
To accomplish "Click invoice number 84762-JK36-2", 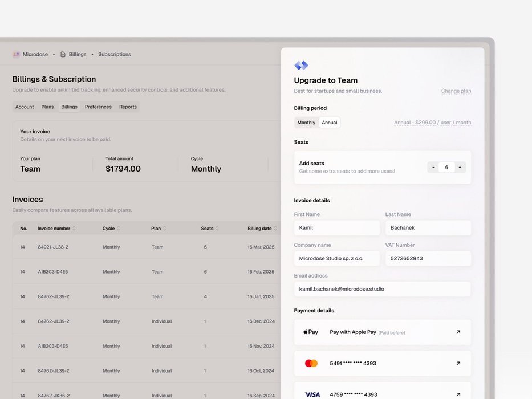I will click(x=54, y=396).
